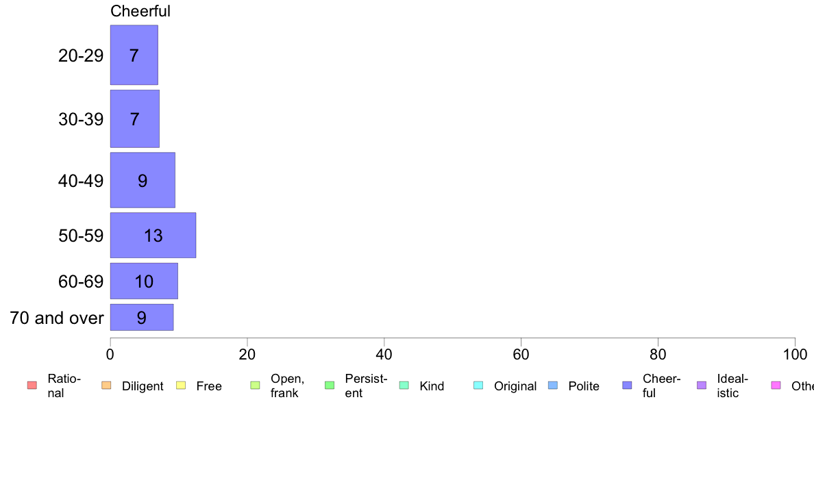Click the Polite legend blue swatch
Viewport: 814px width, 504px height.
coord(553,386)
